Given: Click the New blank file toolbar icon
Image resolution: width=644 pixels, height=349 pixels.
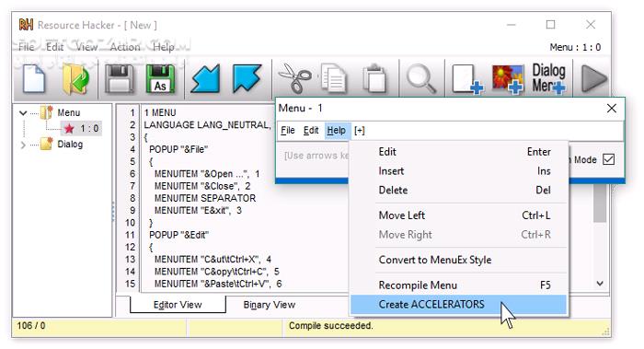Looking at the screenshot, I should (x=34, y=78).
